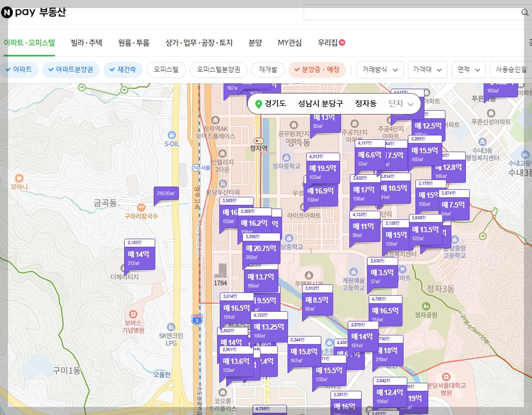Expand the 단지 selector dropdown
Screen dimensions: 532x415
point(401,104)
